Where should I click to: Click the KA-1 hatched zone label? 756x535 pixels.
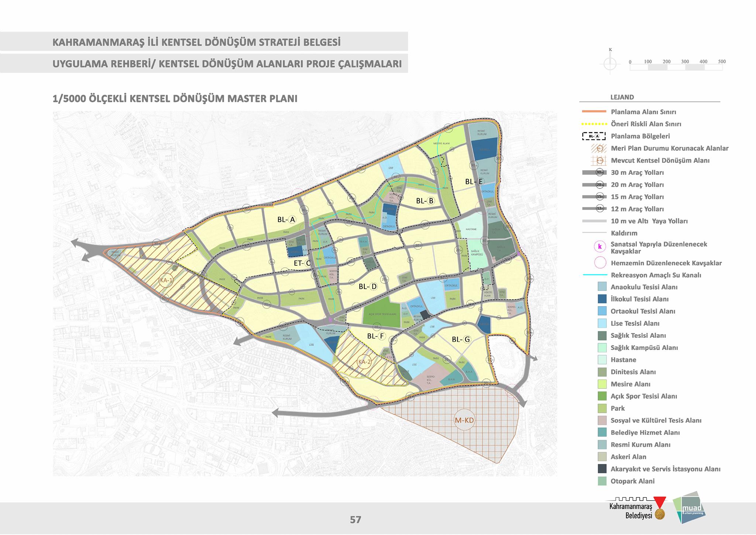[166, 280]
